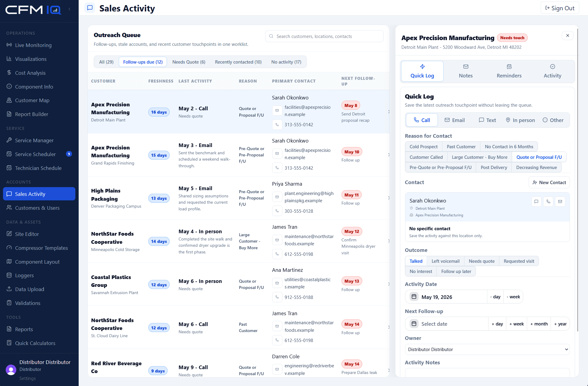Viewport: 588px width, 386px height.
Task: Click the 13 days freshness badge
Action: 159,198
